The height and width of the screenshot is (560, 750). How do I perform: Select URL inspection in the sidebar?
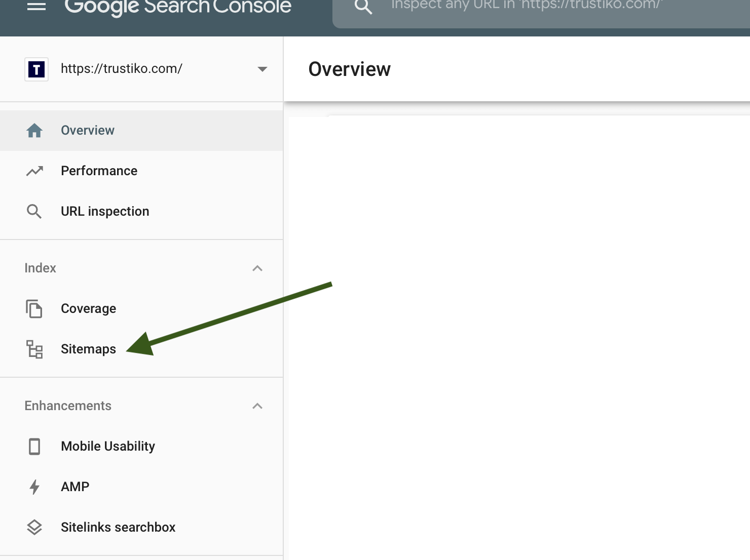[105, 211]
